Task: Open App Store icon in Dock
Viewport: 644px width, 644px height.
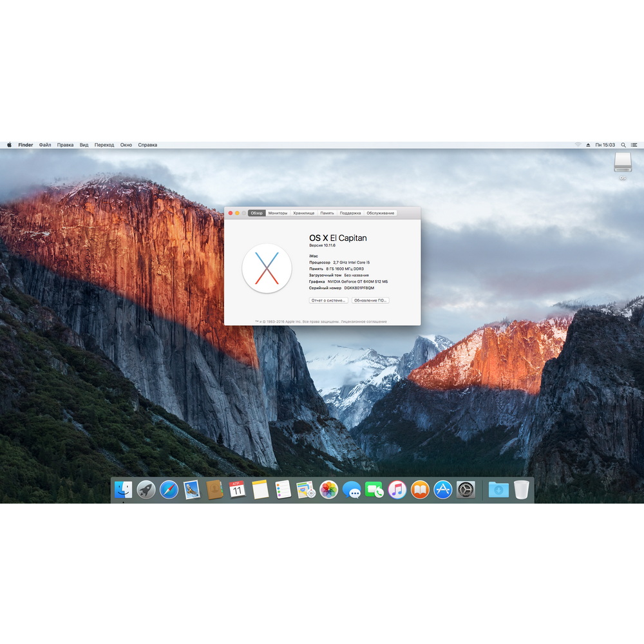Action: pos(443,489)
